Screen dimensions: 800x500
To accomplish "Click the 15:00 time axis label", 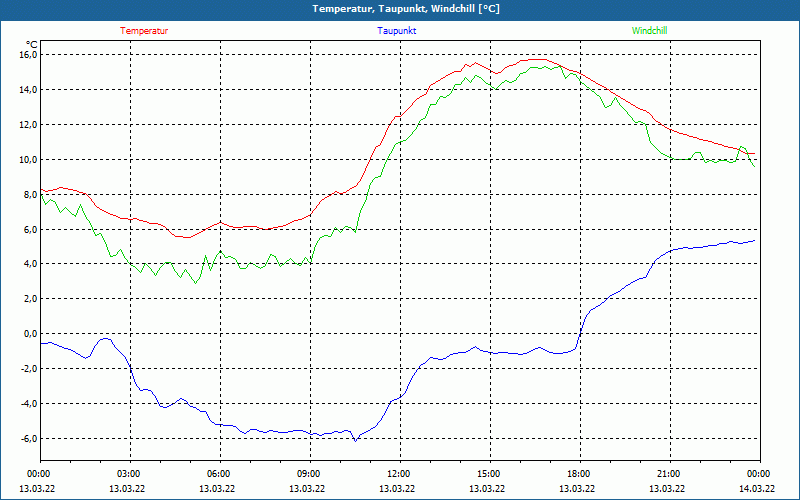I will 490,474.
